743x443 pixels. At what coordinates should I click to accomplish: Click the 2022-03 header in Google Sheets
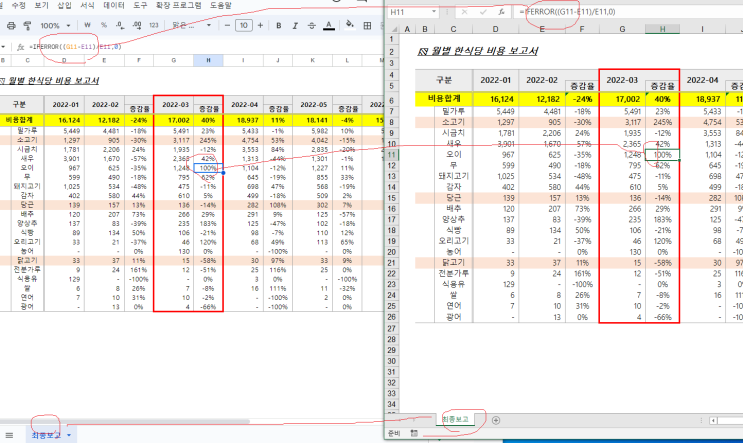[x=173, y=105]
